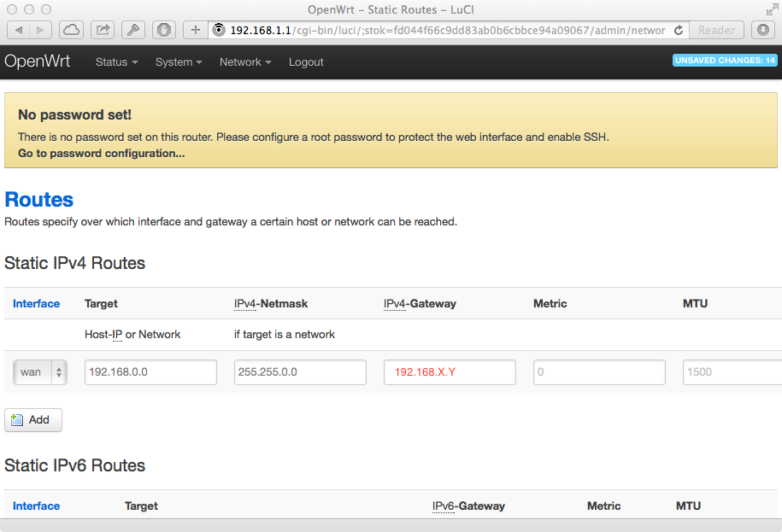782x532 pixels.
Task: Click the 'if target is a network' hint
Action: click(285, 334)
